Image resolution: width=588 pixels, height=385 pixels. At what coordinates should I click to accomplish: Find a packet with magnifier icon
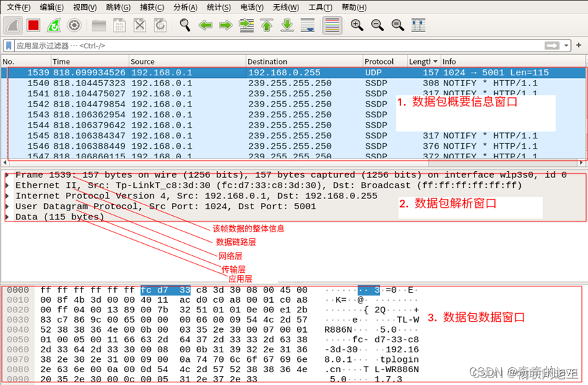coord(185,26)
